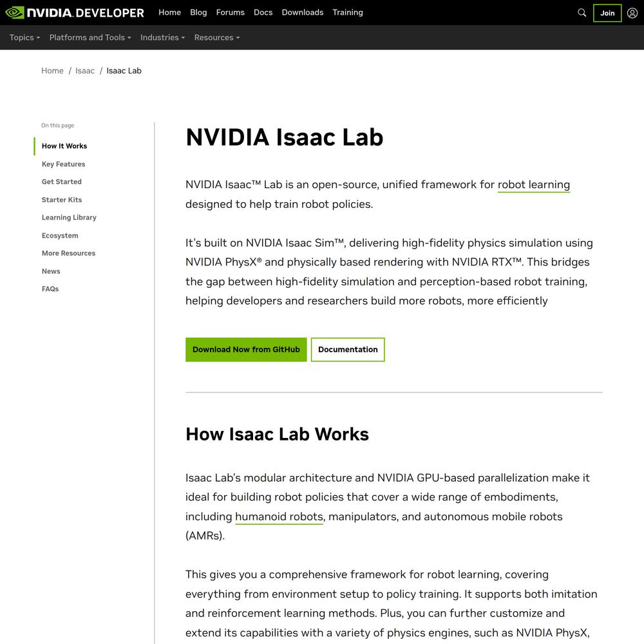The width and height of the screenshot is (644, 644).
Task: Jump to Get Started section
Action: 62,182
